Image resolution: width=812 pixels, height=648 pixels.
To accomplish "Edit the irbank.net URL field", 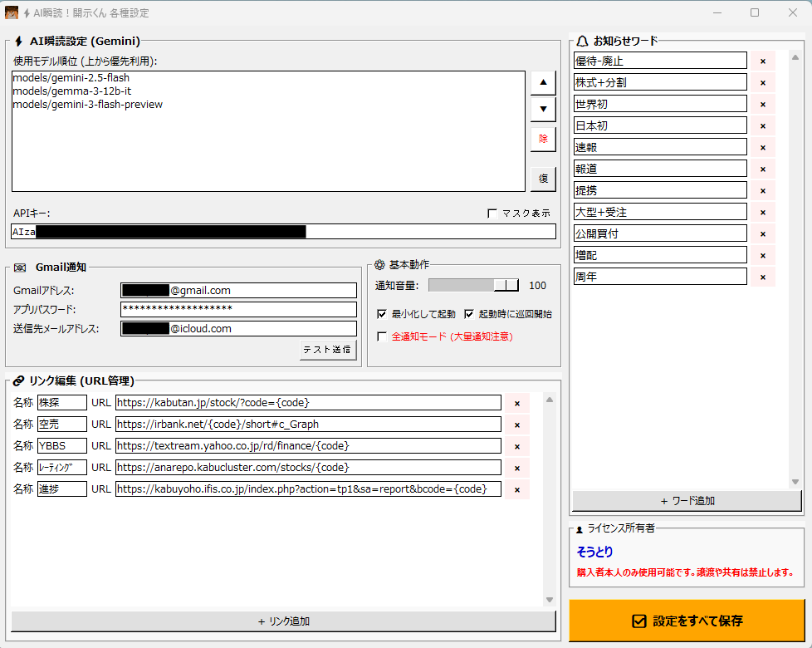I will pos(308,425).
